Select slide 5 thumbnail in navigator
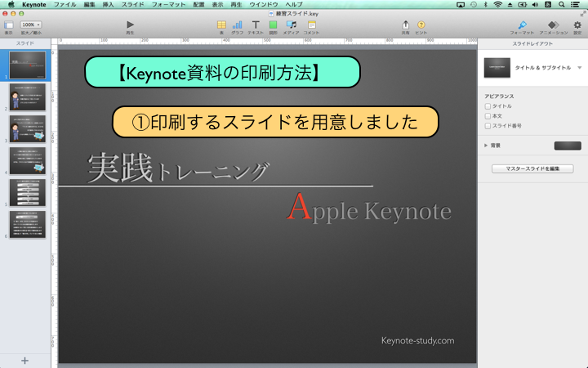 28,193
